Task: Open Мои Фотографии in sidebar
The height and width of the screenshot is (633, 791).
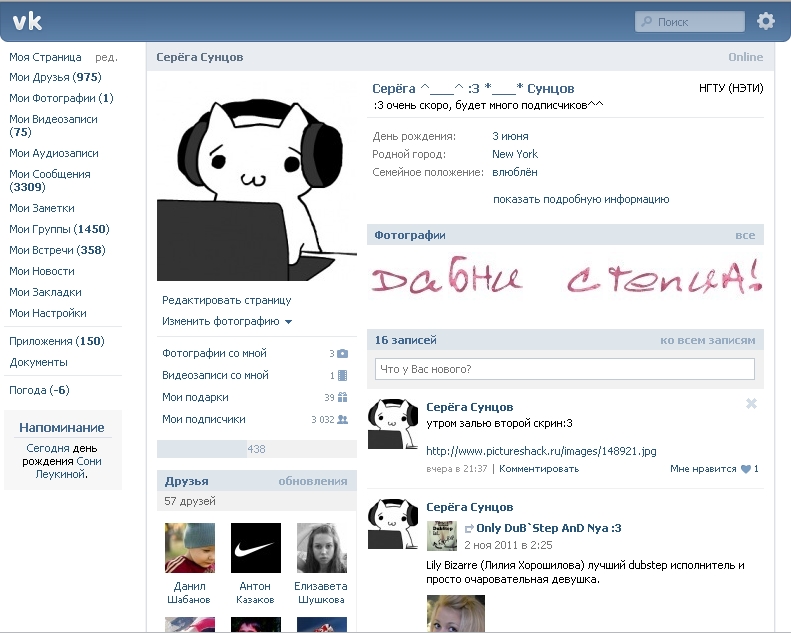Action: [x=61, y=98]
